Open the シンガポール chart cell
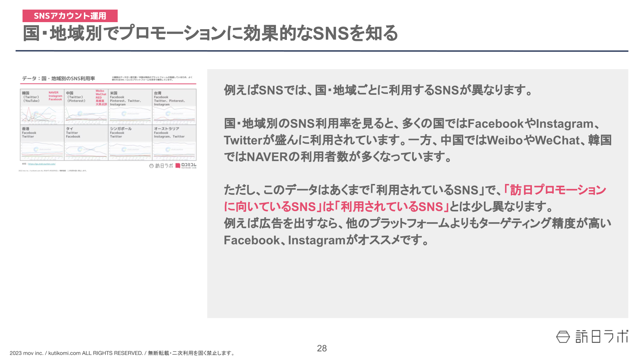The width and height of the screenshot is (644, 362). [x=130, y=142]
